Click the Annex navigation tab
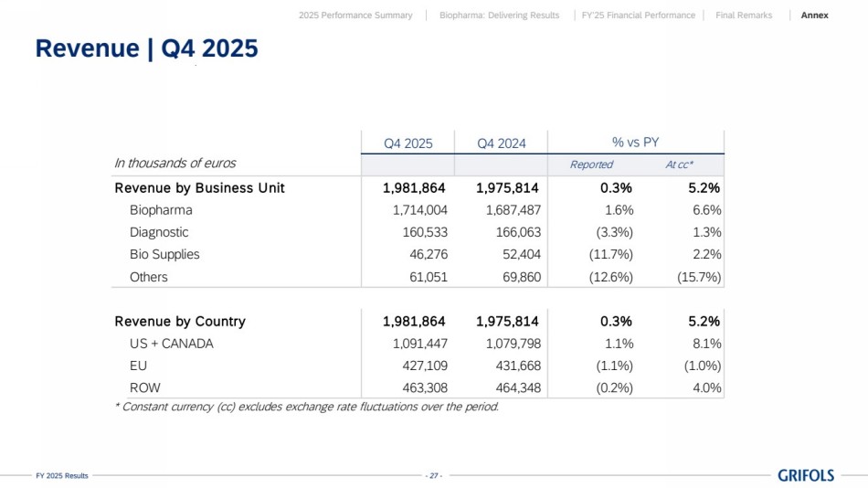 [814, 16]
